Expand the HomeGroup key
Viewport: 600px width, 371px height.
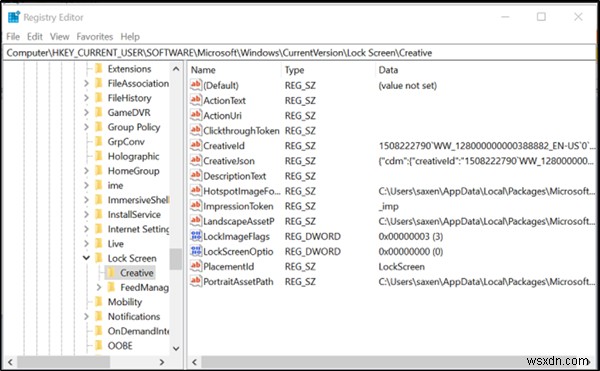(x=86, y=171)
